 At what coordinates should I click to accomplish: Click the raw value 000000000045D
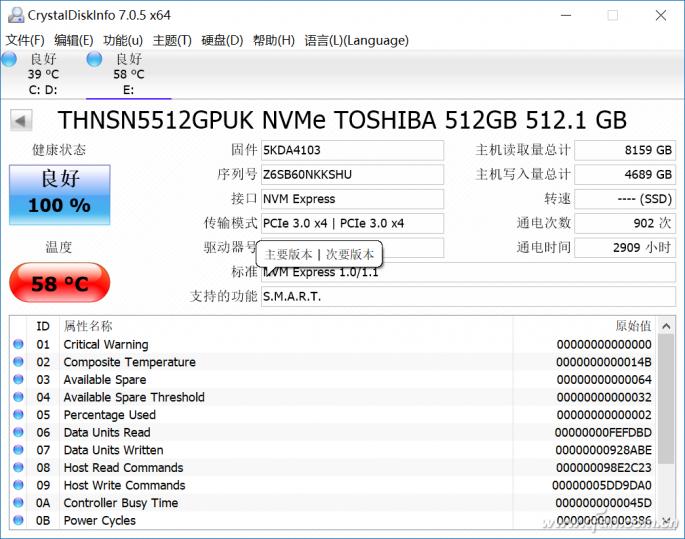604,503
